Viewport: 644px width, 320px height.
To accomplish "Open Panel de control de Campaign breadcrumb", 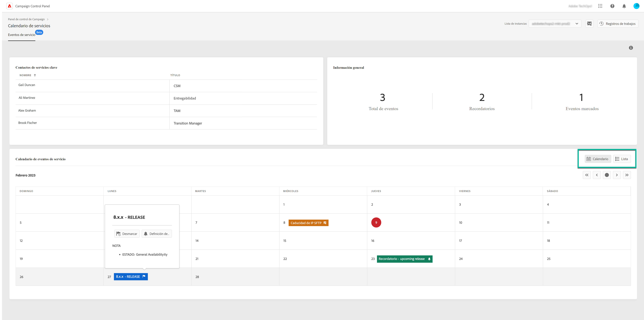I will tap(26, 19).
